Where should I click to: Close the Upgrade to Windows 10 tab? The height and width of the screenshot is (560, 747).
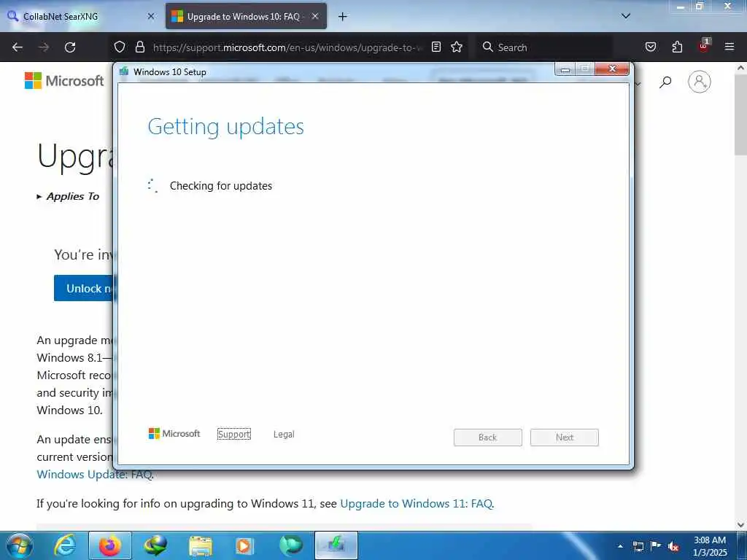[315, 16]
